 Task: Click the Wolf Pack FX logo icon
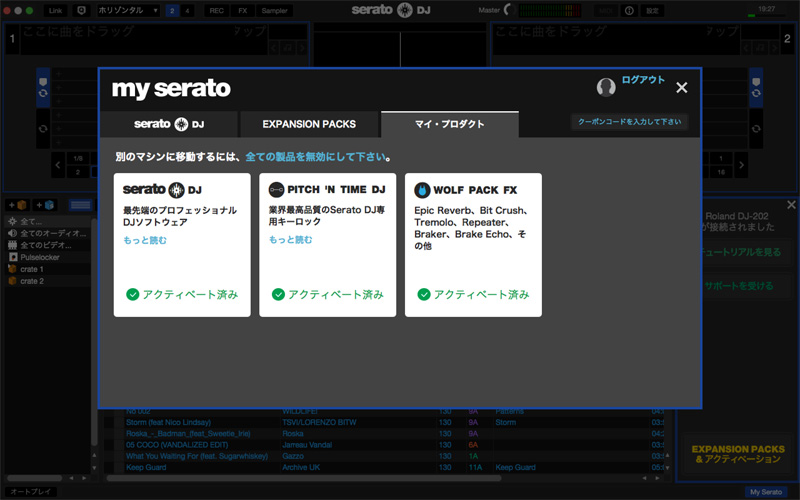(422, 189)
